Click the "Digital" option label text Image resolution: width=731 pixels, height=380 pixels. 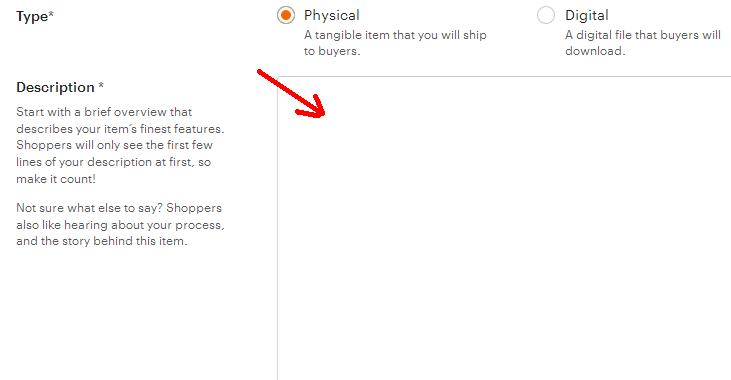tap(586, 15)
